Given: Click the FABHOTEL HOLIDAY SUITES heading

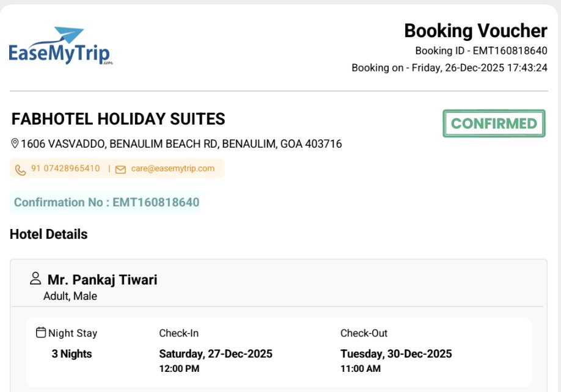Looking at the screenshot, I should coord(119,118).
